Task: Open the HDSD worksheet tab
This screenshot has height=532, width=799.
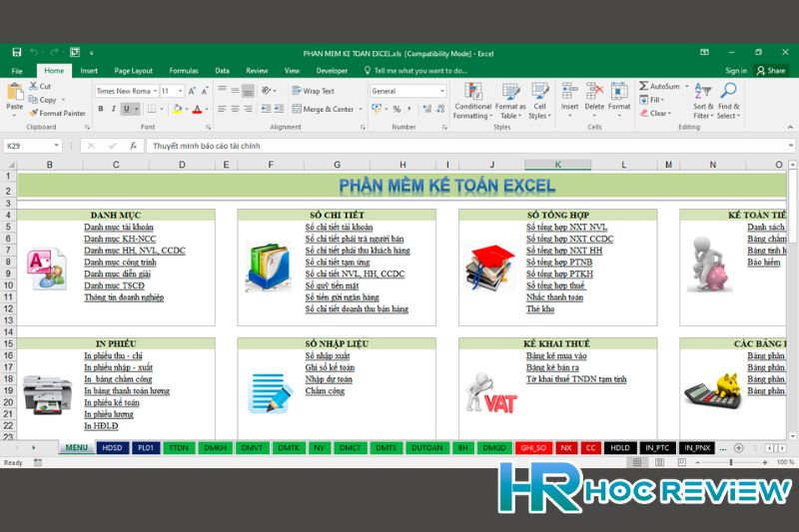Action: [112, 448]
